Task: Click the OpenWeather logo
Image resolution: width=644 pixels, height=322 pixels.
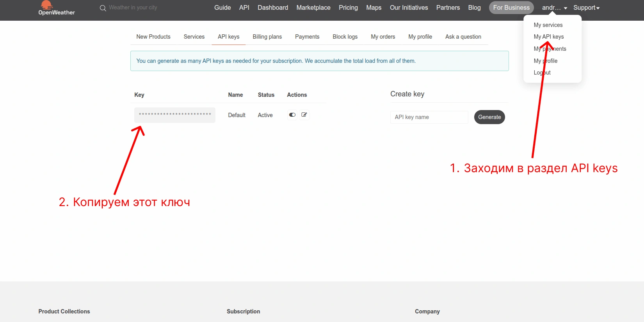Action: 56,8
